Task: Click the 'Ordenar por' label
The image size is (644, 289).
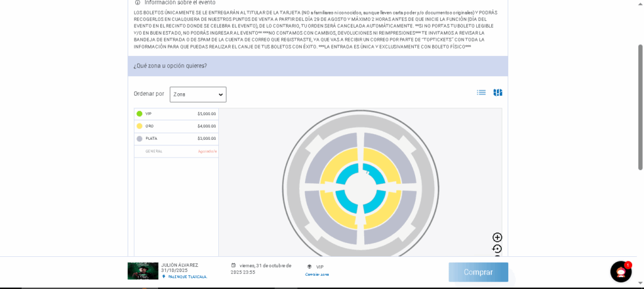Action: (148, 94)
